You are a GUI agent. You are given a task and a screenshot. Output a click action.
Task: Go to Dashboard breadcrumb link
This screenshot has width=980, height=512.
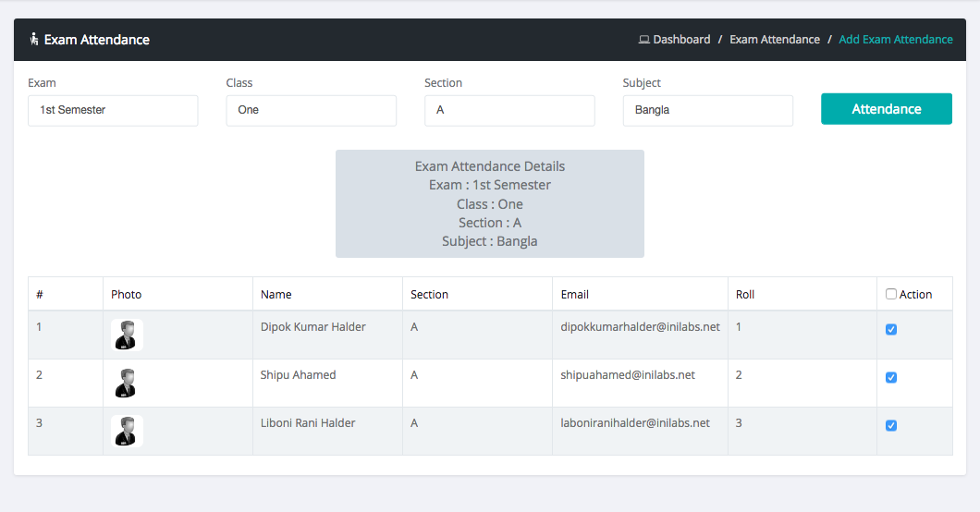coord(681,40)
